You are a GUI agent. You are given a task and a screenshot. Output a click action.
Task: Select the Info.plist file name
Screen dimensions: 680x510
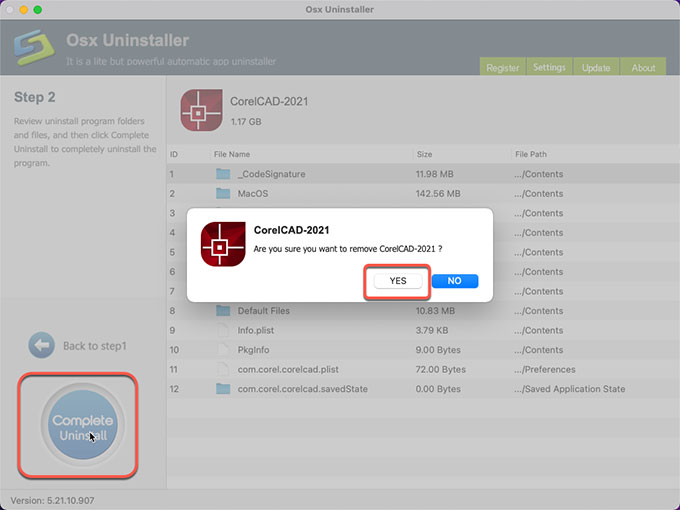click(255, 330)
